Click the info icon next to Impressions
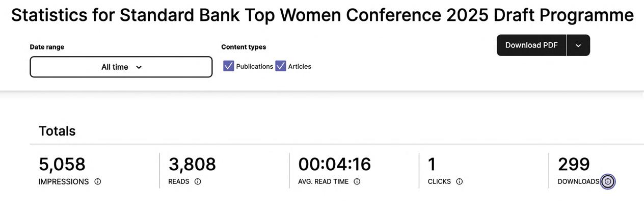The height and width of the screenshot is (215, 644). tap(98, 181)
